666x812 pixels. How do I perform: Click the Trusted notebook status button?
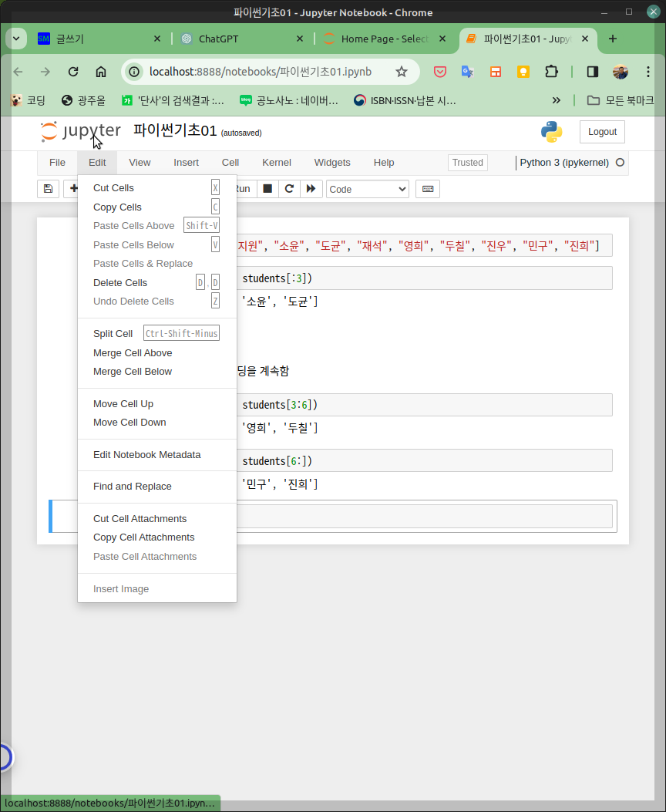click(467, 163)
